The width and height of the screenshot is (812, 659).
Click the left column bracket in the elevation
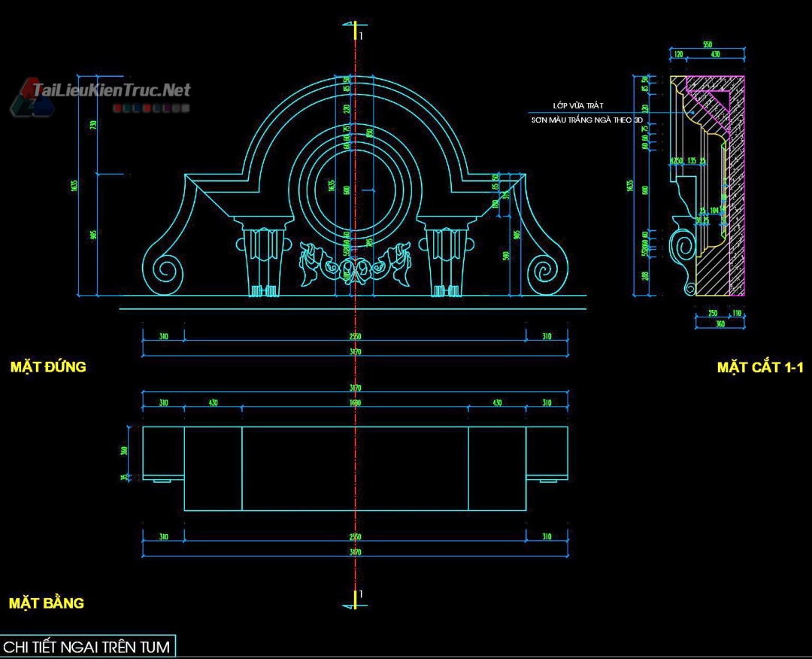point(262,256)
